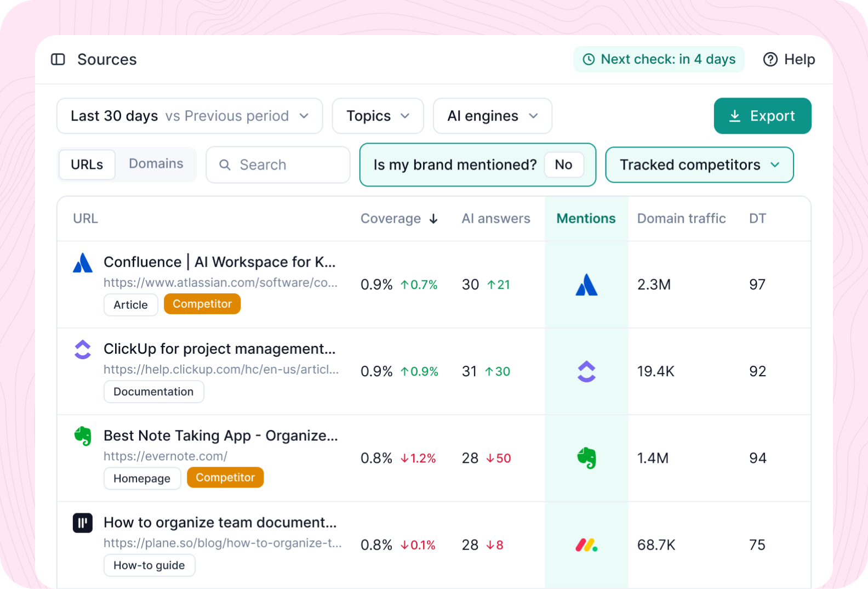Click the Next check: in 4 days badge
Image resolution: width=868 pixels, height=589 pixels.
coord(659,59)
